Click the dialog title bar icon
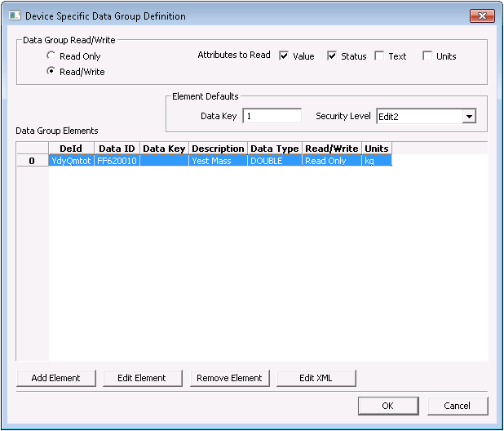 pos(15,16)
